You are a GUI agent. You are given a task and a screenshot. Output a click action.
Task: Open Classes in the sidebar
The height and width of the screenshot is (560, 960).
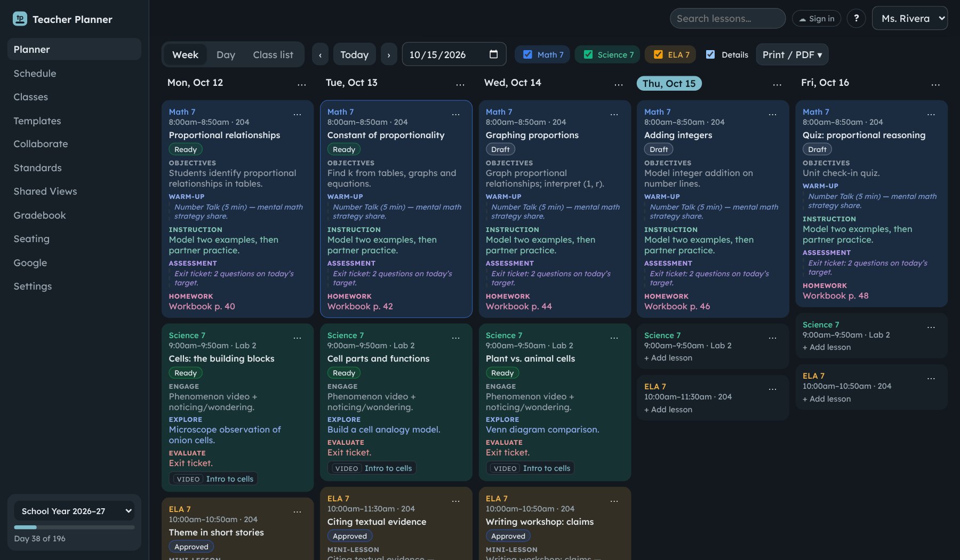pyautogui.click(x=74, y=97)
